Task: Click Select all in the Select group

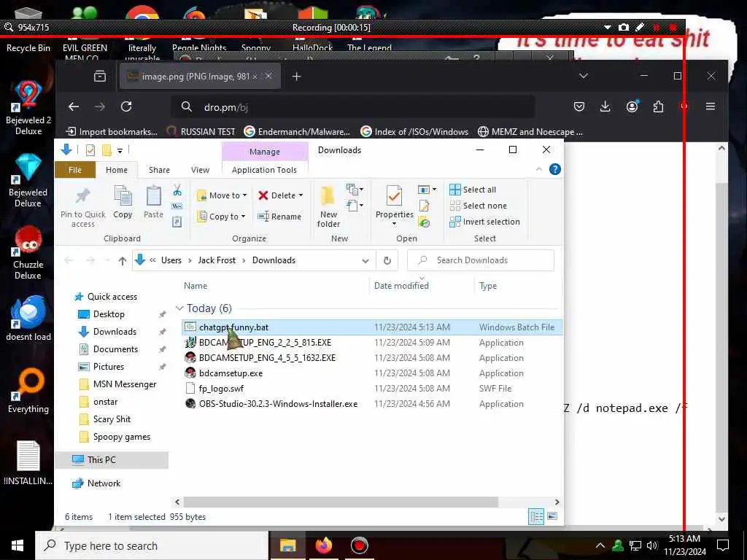Action: 473,190
